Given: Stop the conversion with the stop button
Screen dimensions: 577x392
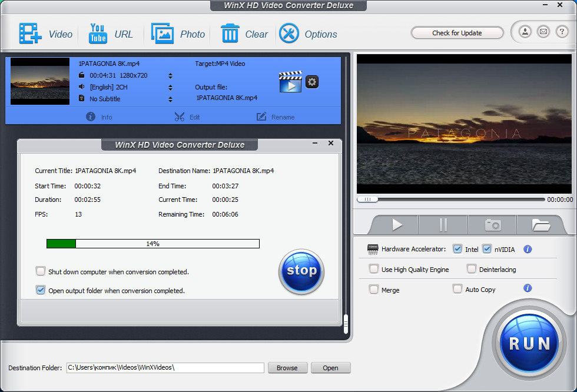Looking at the screenshot, I should pos(301,272).
